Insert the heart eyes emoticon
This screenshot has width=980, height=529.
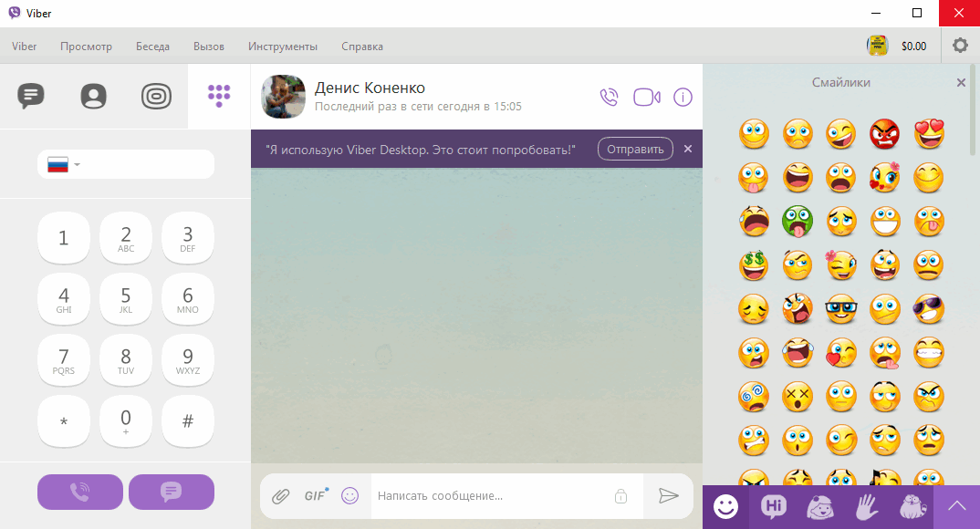coord(929,134)
